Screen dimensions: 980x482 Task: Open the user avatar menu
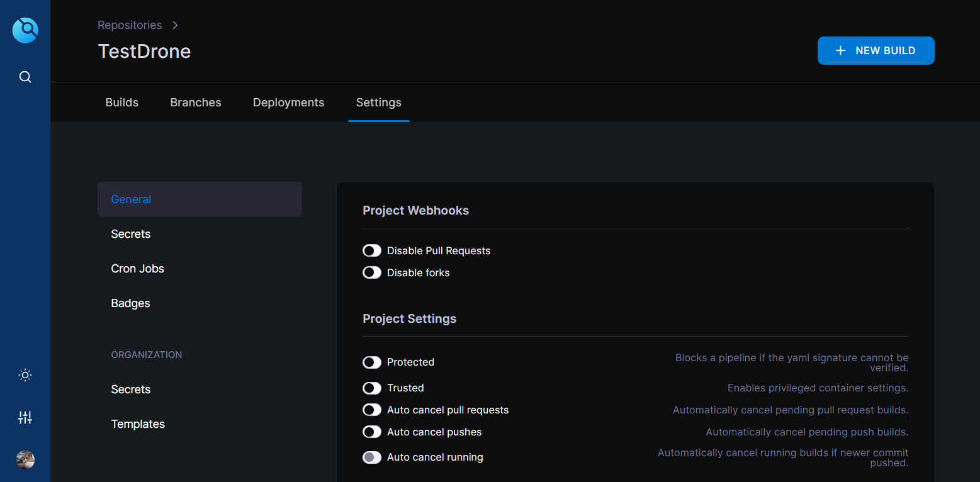[25, 460]
